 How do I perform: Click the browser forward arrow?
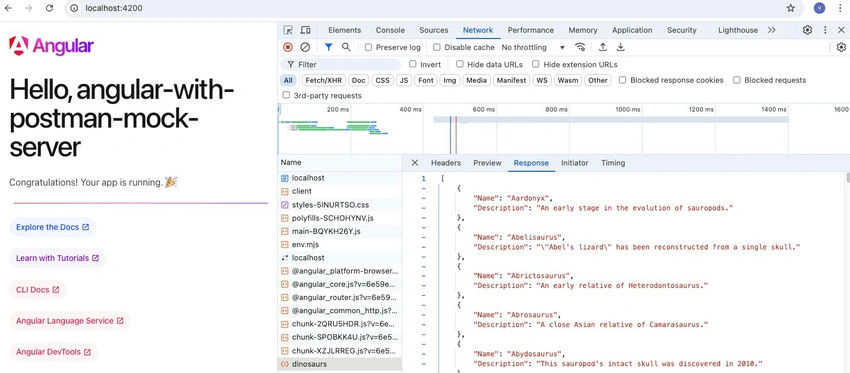[29, 8]
